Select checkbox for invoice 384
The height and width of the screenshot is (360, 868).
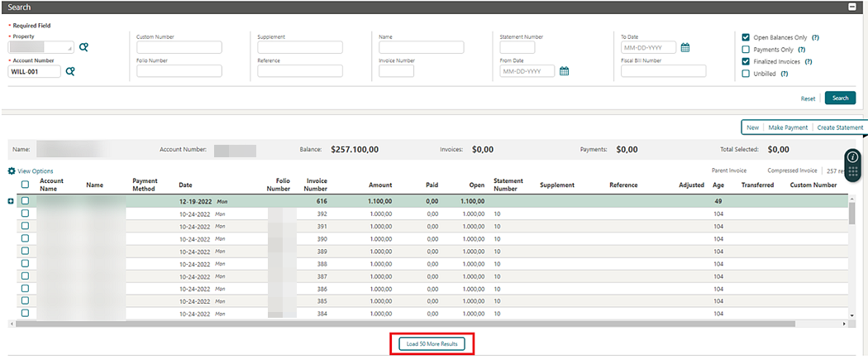[x=25, y=314]
